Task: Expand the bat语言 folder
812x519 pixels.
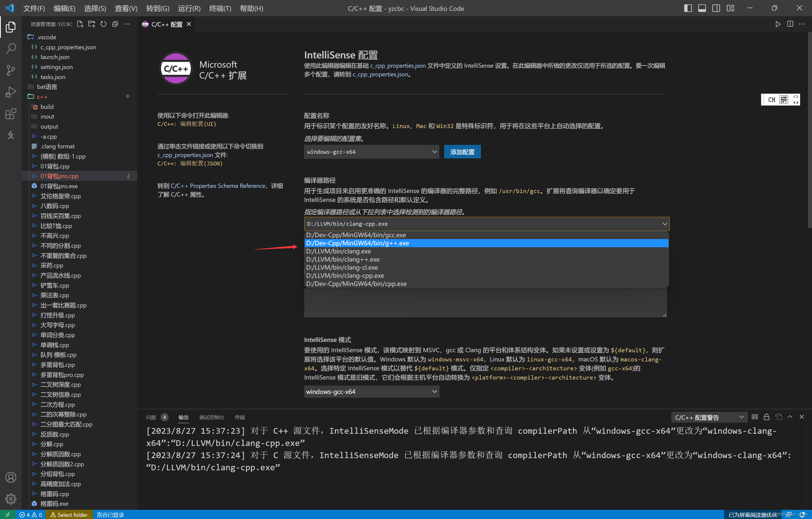Action: pos(79,87)
